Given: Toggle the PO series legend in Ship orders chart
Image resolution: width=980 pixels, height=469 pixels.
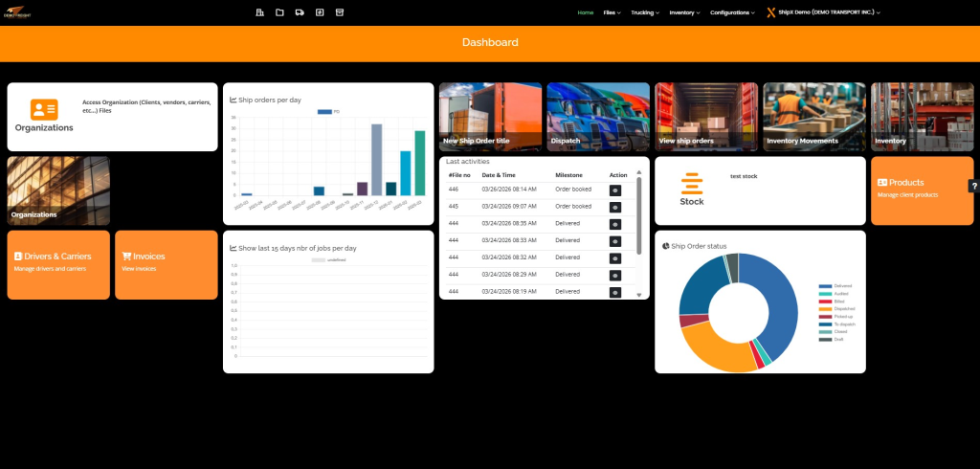Looking at the screenshot, I should point(328,112).
